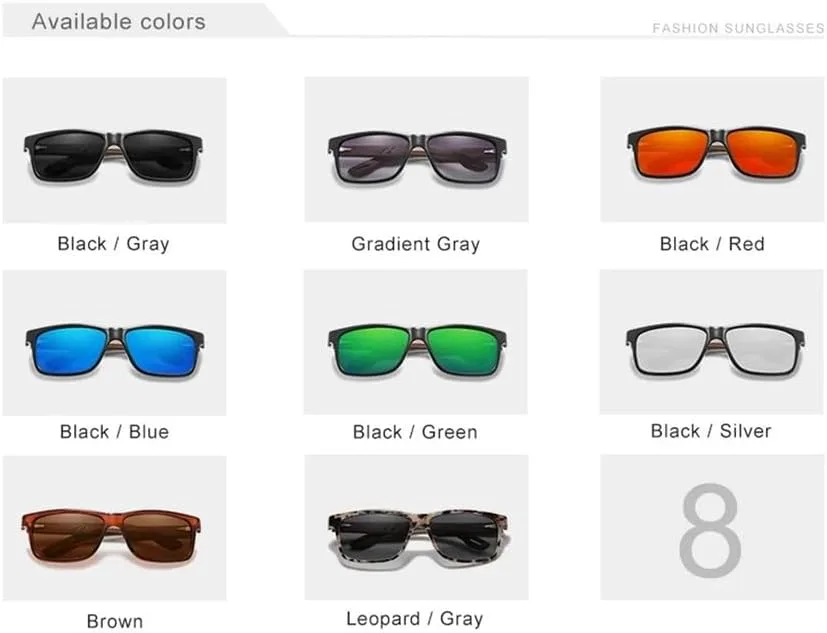827x633 pixels.
Task: Select the Black / Gray sunglasses image
Action: (114, 150)
